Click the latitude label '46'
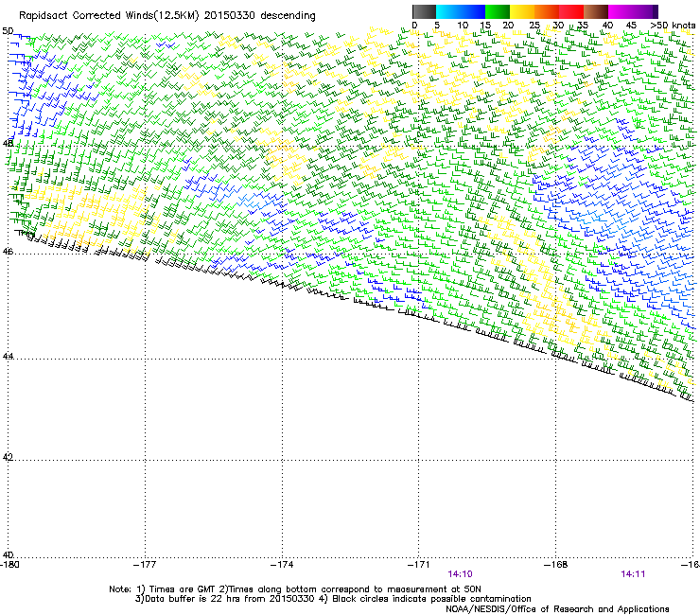Image resolution: width=700 pixels, height=615 pixels. [8, 251]
